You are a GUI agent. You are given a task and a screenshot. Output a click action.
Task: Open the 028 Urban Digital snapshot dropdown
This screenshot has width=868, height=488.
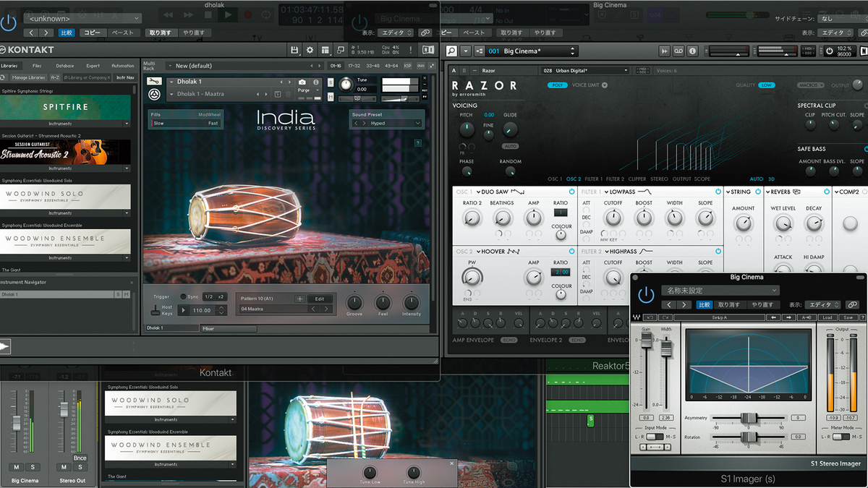pyautogui.click(x=586, y=70)
